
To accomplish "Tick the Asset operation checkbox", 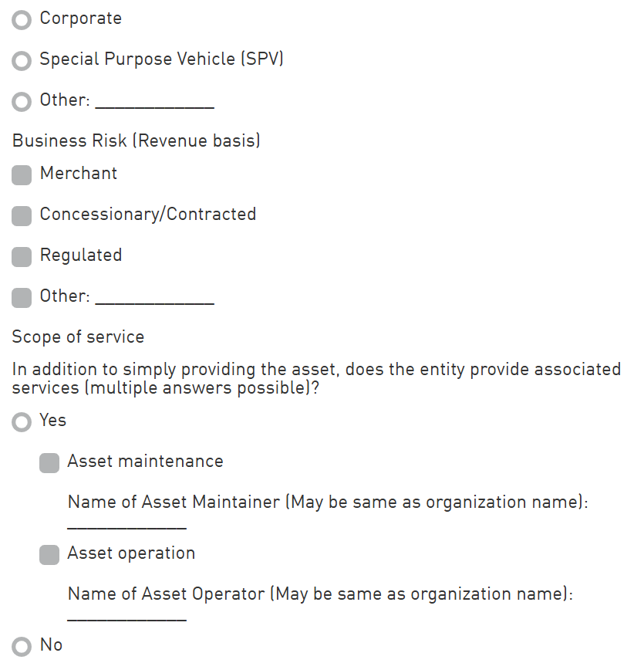I will pyautogui.click(x=49, y=555).
